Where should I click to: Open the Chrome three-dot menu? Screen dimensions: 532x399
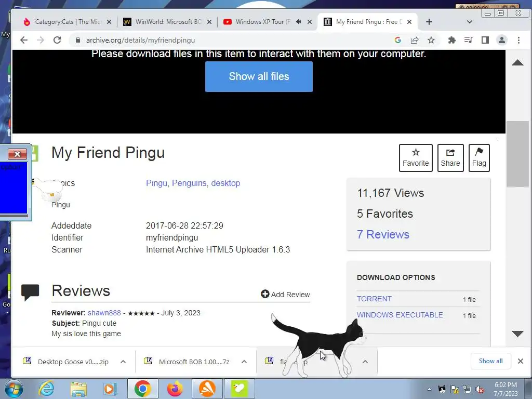coord(519,40)
